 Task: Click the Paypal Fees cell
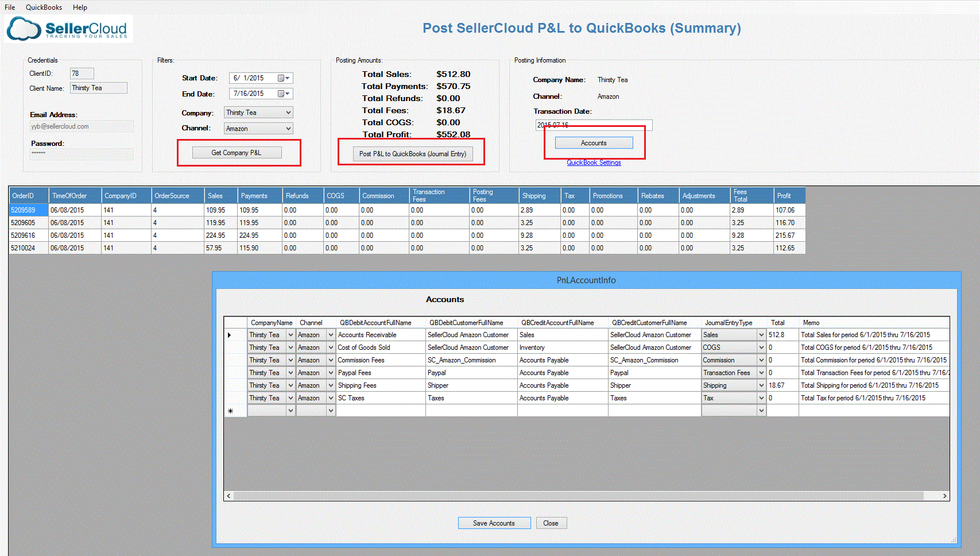click(381, 373)
